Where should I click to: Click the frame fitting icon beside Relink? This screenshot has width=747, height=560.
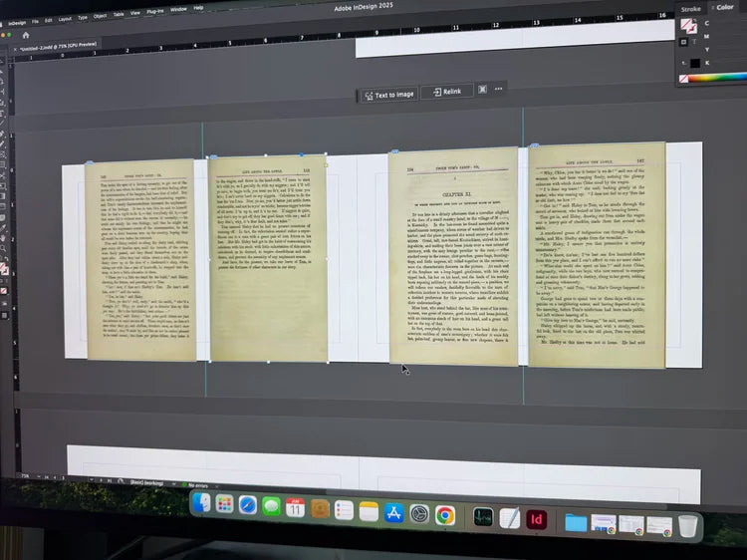point(482,89)
